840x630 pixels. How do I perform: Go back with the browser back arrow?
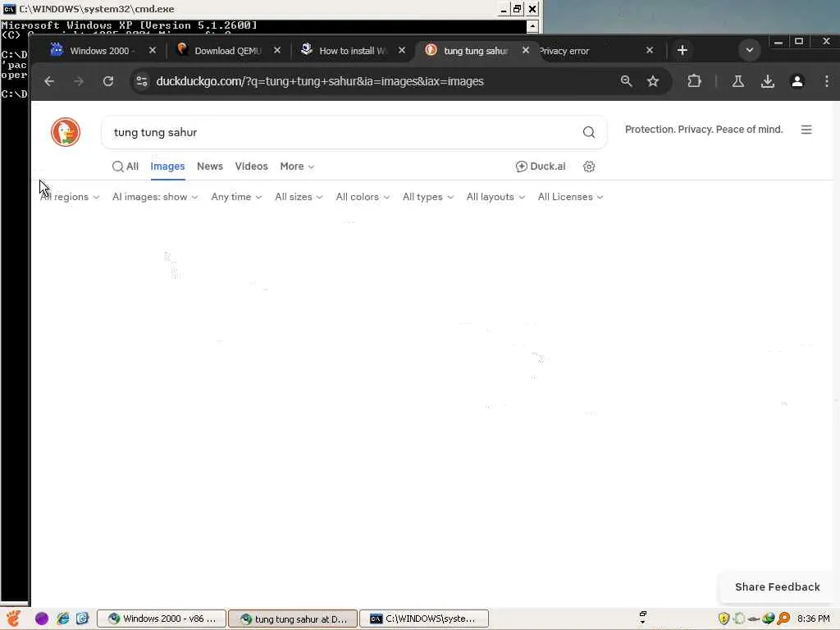tap(49, 81)
